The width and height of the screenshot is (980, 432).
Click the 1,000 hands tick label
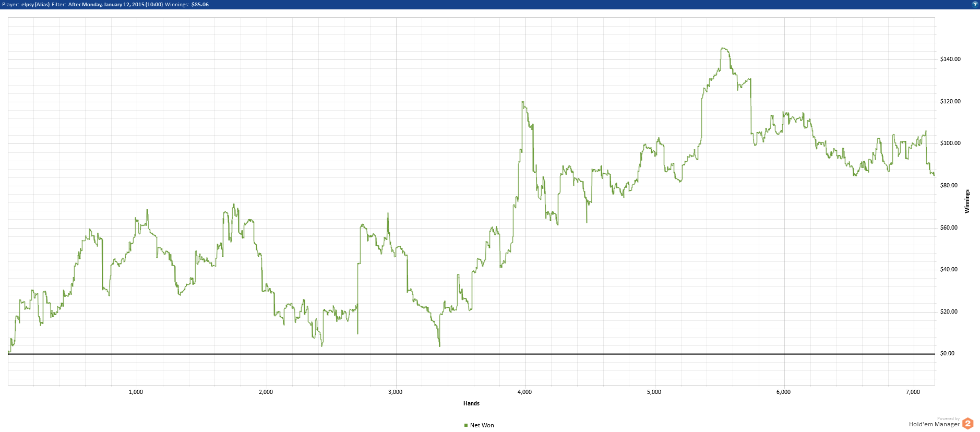tap(136, 392)
